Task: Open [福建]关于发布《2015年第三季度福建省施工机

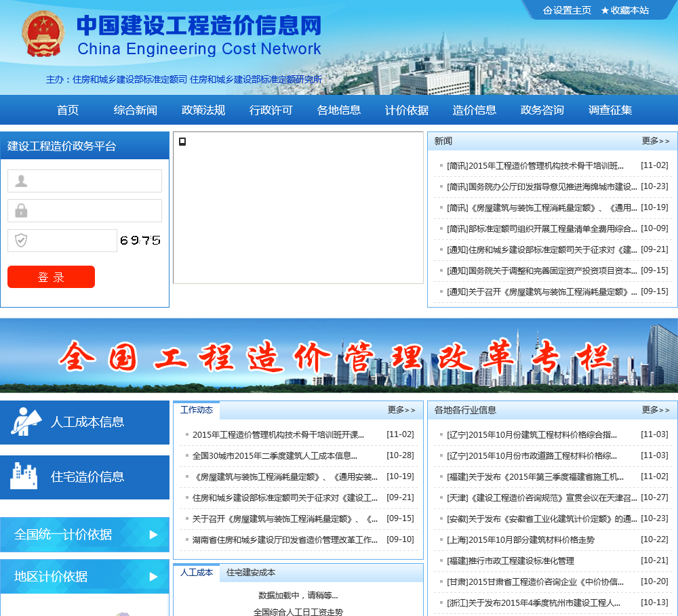Action: point(536,477)
